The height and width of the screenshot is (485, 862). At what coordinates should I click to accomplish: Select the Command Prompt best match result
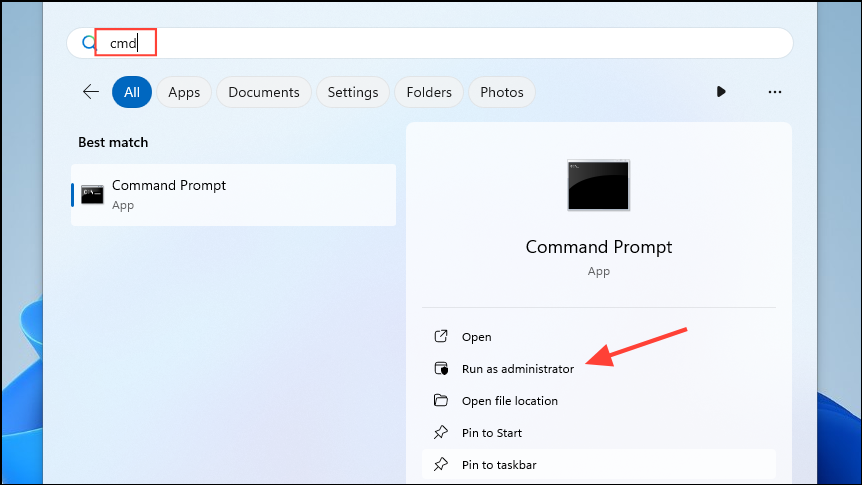pyautogui.click(x=234, y=195)
